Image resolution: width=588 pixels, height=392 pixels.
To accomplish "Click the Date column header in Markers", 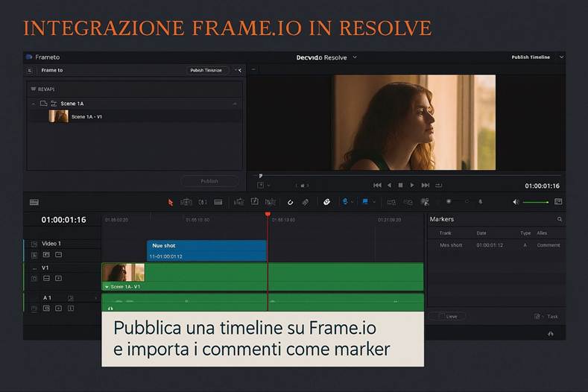I will tap(481, 233).
